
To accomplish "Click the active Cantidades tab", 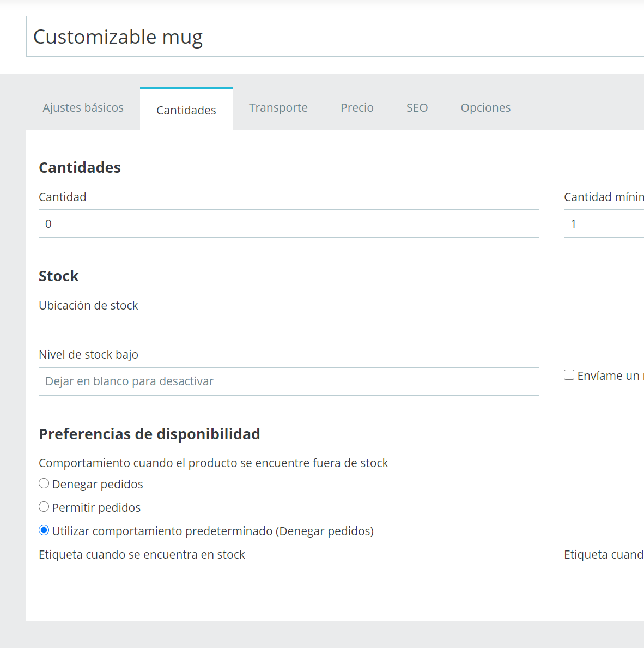I will pos(186,110).
